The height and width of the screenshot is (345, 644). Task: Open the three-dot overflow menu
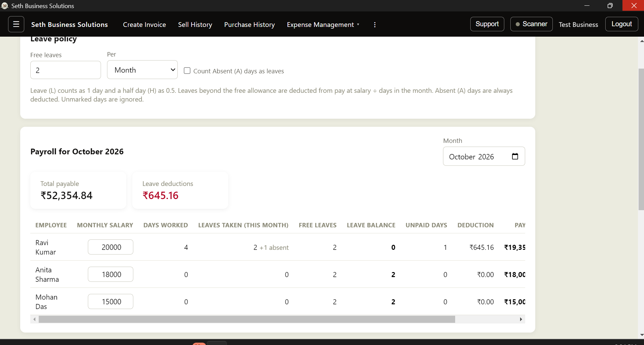[375, 25]
